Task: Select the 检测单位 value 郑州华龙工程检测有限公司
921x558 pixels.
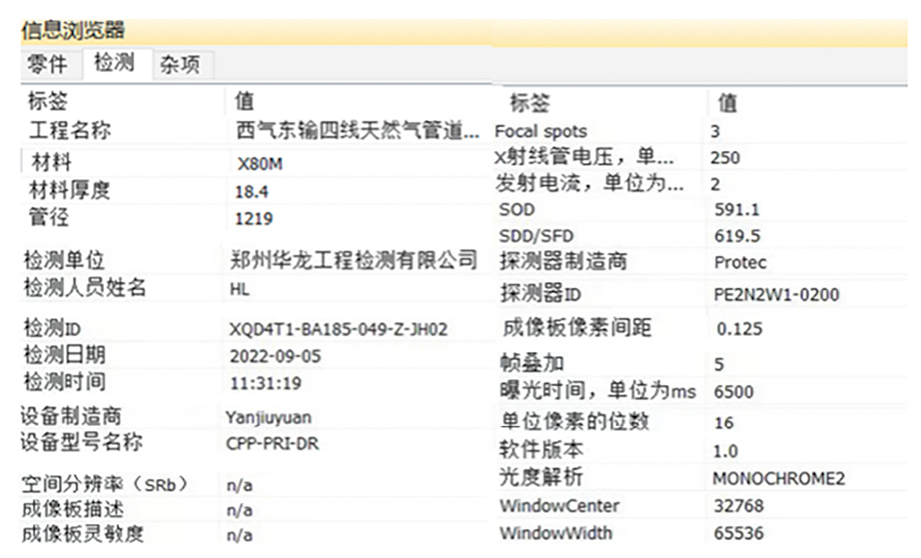Action: point(353,260)
